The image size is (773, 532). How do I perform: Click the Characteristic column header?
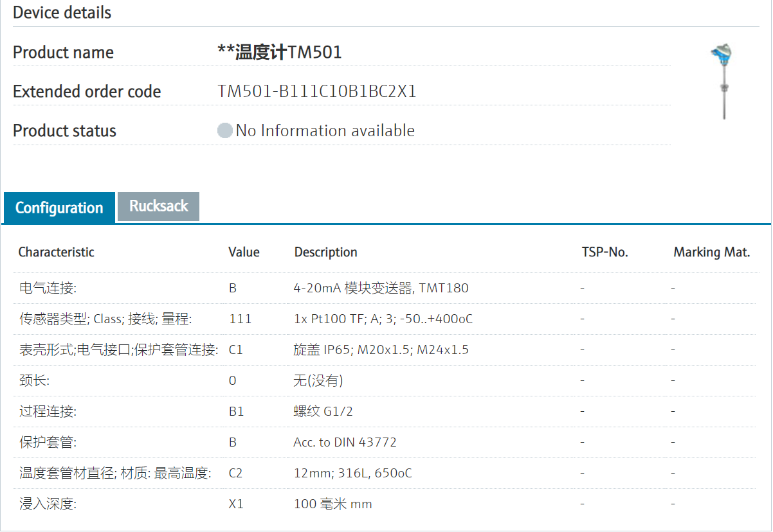tap(56, 253)
